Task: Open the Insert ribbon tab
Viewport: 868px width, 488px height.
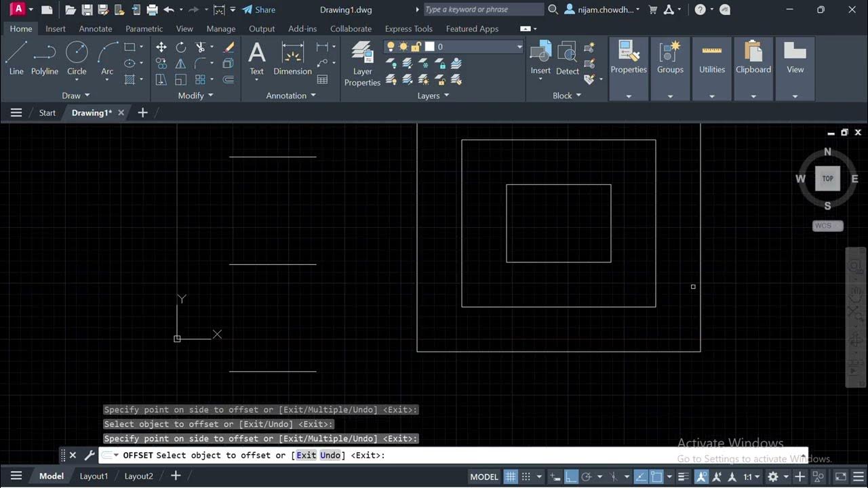Action: click(56, 28)
